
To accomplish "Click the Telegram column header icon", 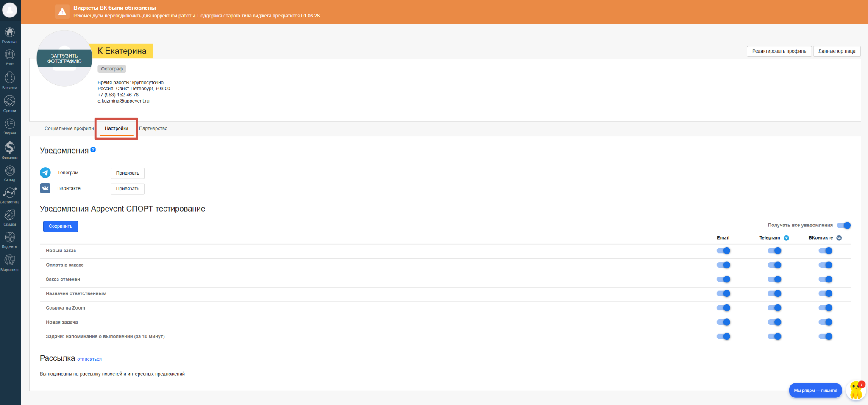I will (x=786, y=238).
